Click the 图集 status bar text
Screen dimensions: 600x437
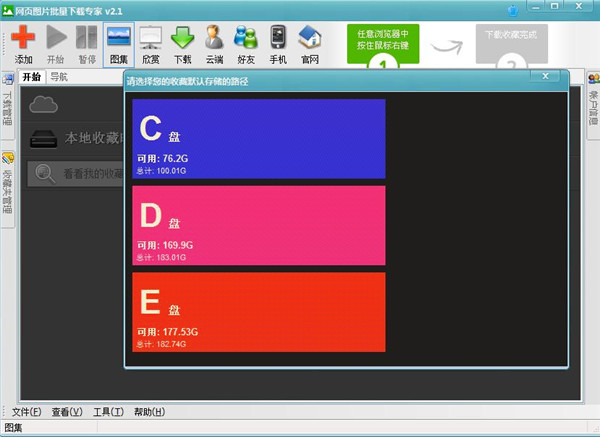click(x=13, y=427)
